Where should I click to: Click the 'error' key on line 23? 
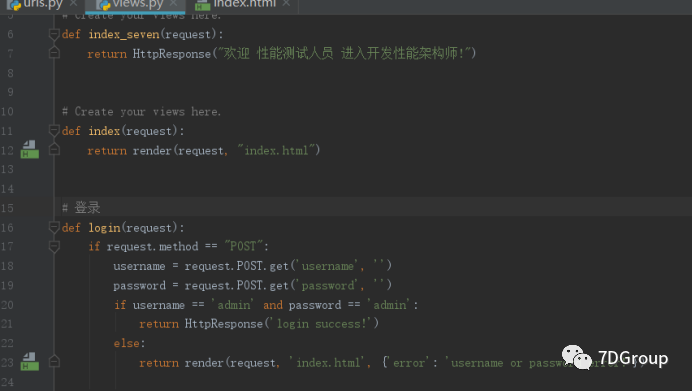(409, 363)
